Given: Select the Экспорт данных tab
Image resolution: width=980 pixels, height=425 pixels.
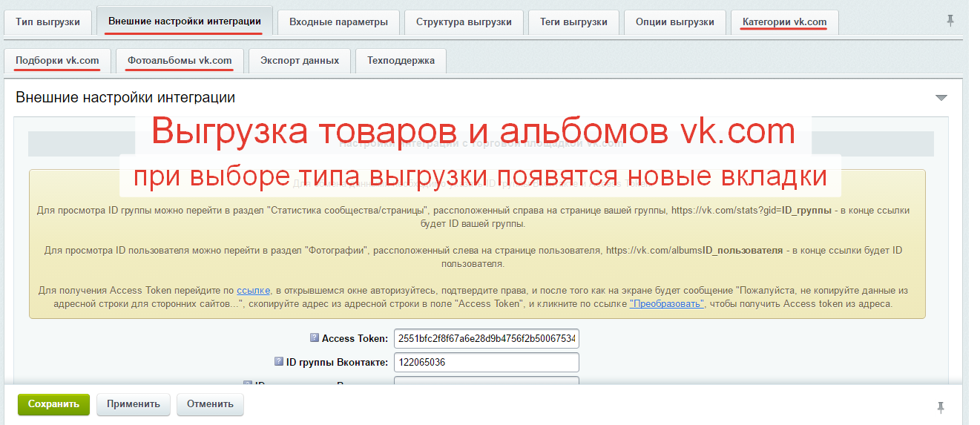Looking at the screenshot, I should point(300,61).
